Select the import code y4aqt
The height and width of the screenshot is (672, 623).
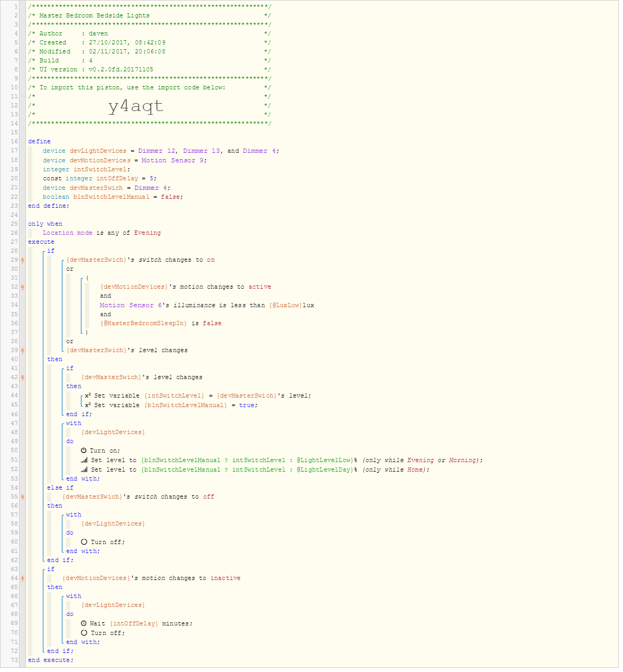coord(136,106)
